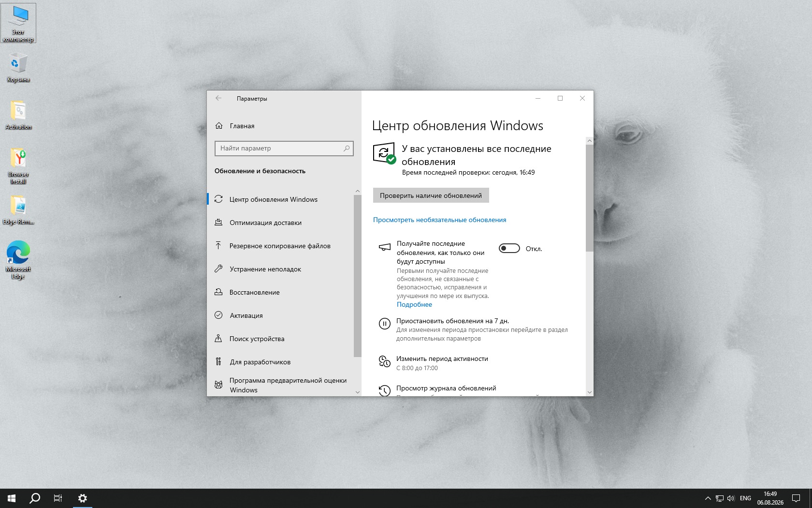The image size is (812, 508).
Task: Click sidebar scroll up arrow
Action: [358, 191]
